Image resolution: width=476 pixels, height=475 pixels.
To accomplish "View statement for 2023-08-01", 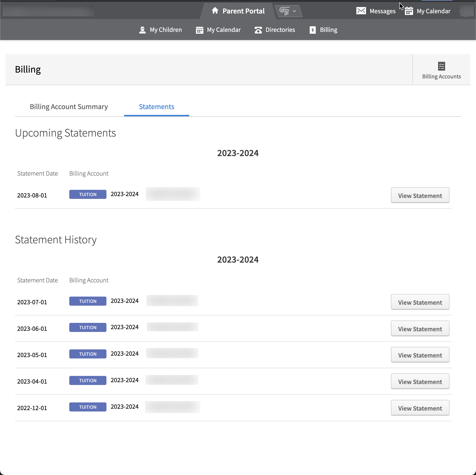I will coord(420,196).
